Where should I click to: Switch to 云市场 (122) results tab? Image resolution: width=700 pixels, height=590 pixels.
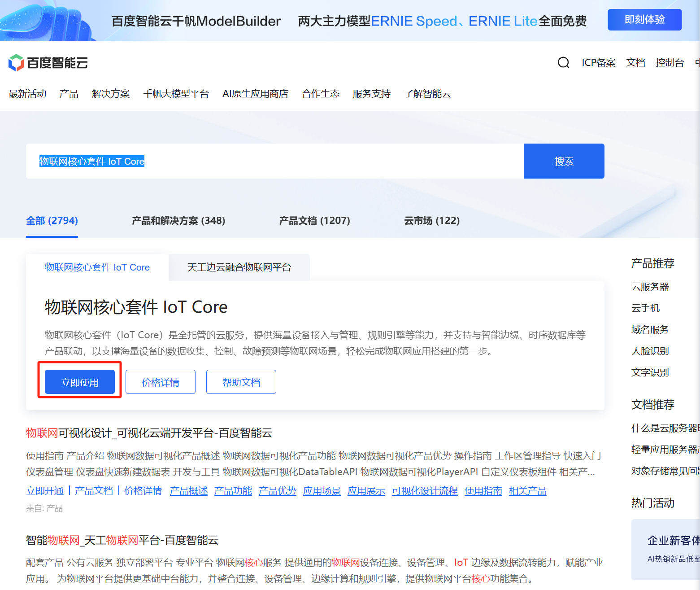point(432,221)
